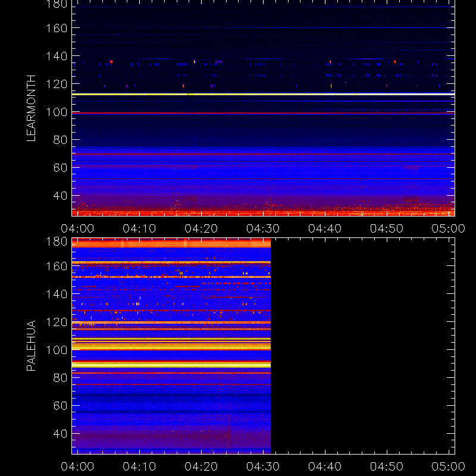Select the 180 tick label on Palehua plot

(x=57, y=242)
